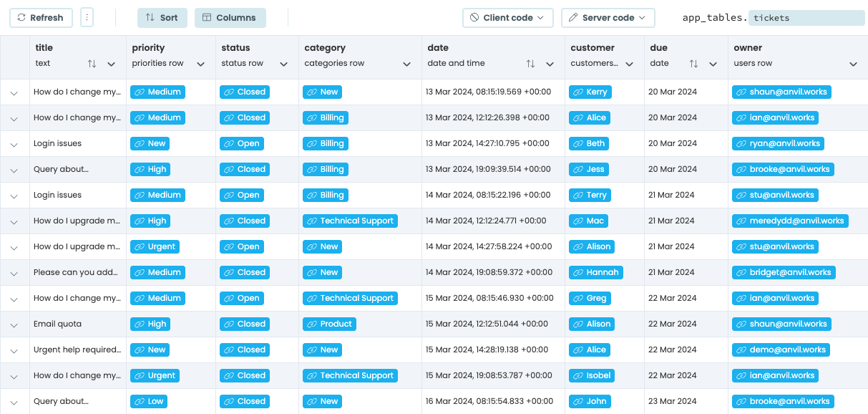Click the Sort button
868x414 pixels.
pyautogui.click(x=162, y=17)
